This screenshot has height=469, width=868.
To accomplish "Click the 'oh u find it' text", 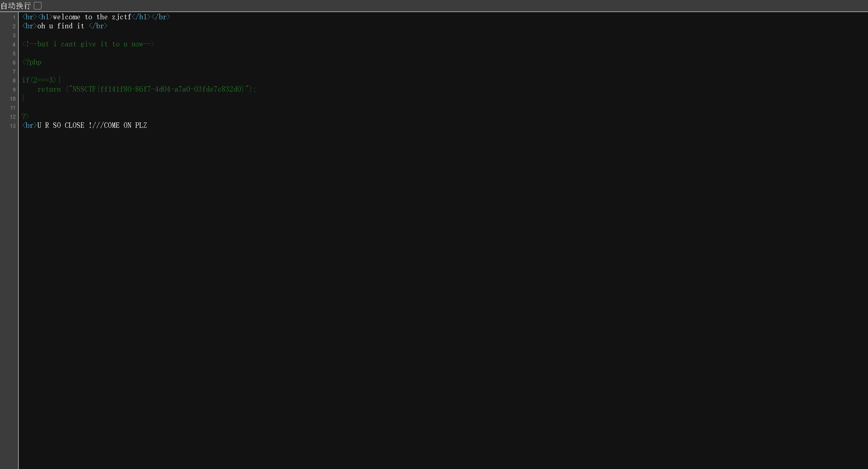I will tap(61, 26).
